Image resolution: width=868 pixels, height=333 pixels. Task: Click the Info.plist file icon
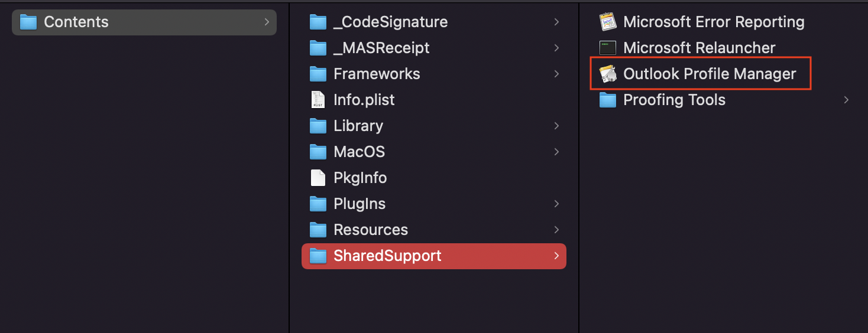click(x=318, y=100)
